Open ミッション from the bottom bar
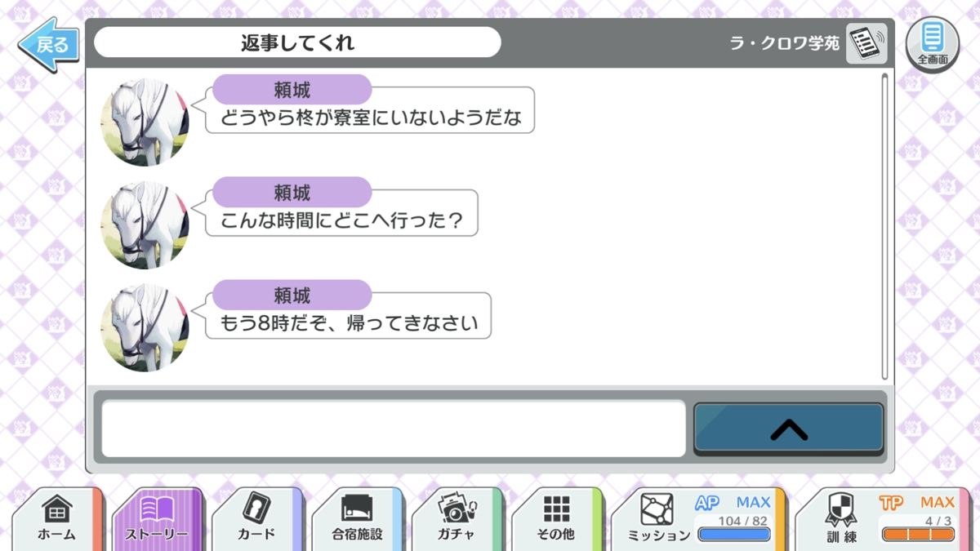Image resolution: width=980 pixels, height=551 pixels. click(658, 519)
